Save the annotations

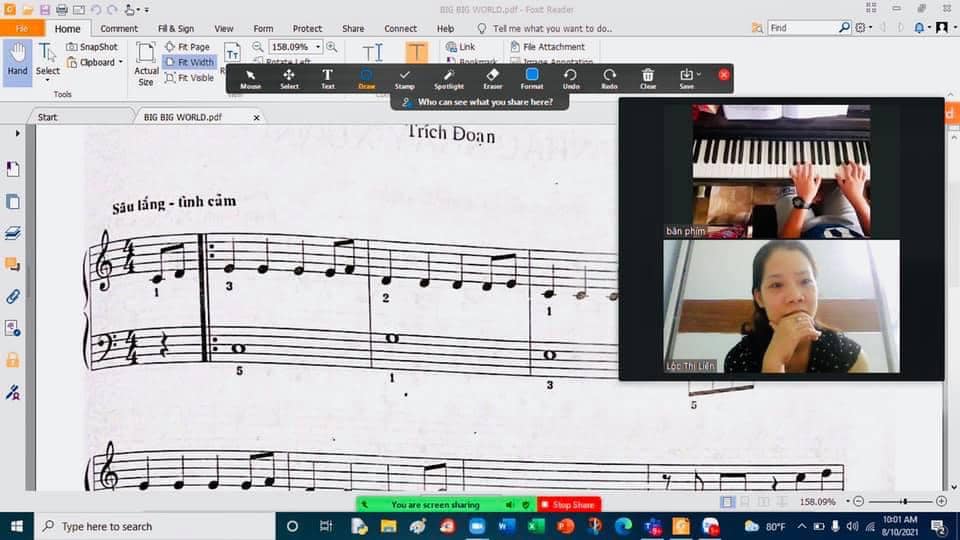click(x=686, y=79)
